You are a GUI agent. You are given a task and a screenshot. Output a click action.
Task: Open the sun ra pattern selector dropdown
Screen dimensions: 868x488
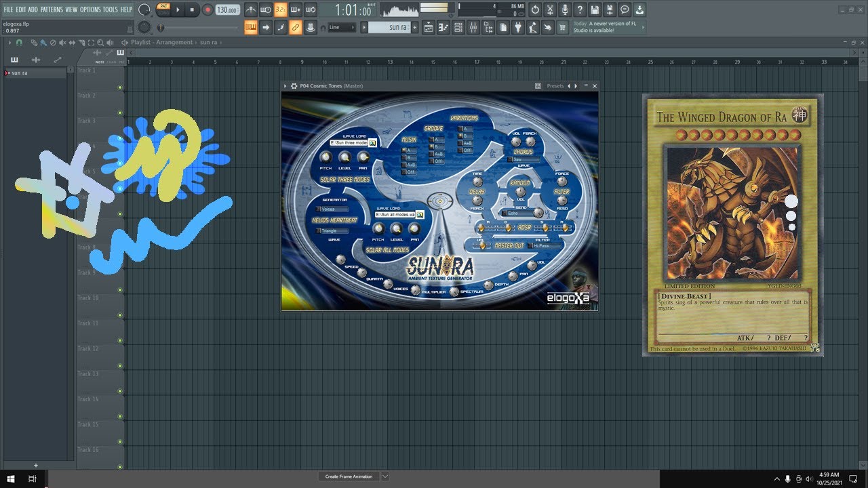[x=364, y=28]
